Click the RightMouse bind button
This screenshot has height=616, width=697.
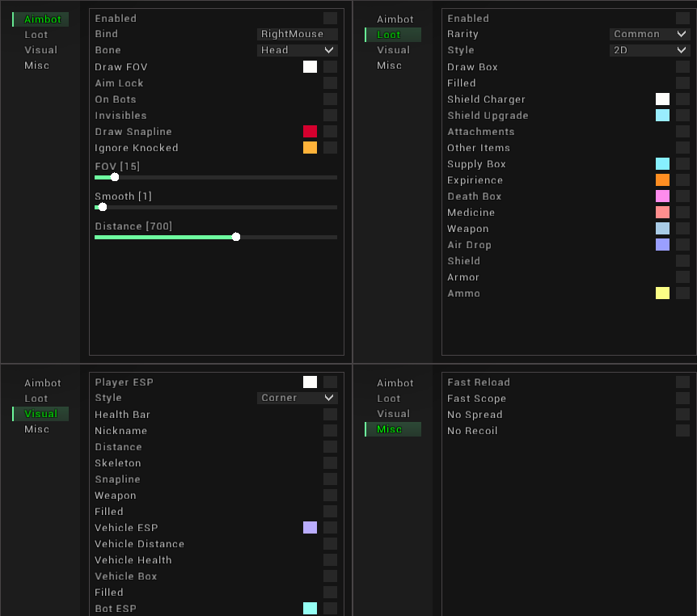[297, 34]
